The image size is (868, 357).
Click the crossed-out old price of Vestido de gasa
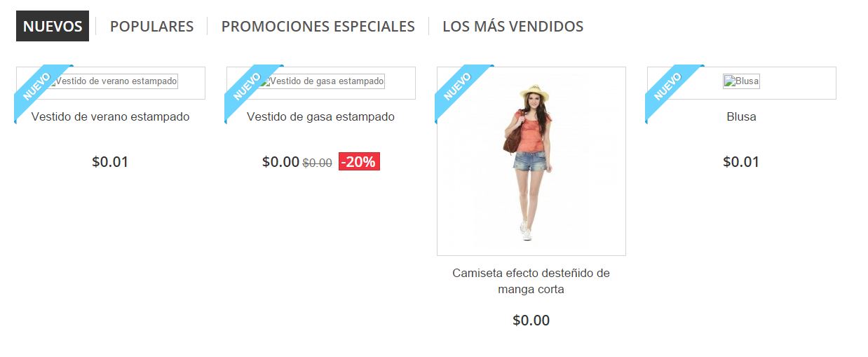pos(317,163)
